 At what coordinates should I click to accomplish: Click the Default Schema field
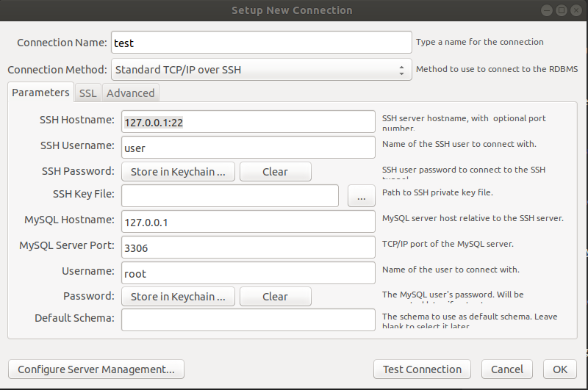point(248,320)
